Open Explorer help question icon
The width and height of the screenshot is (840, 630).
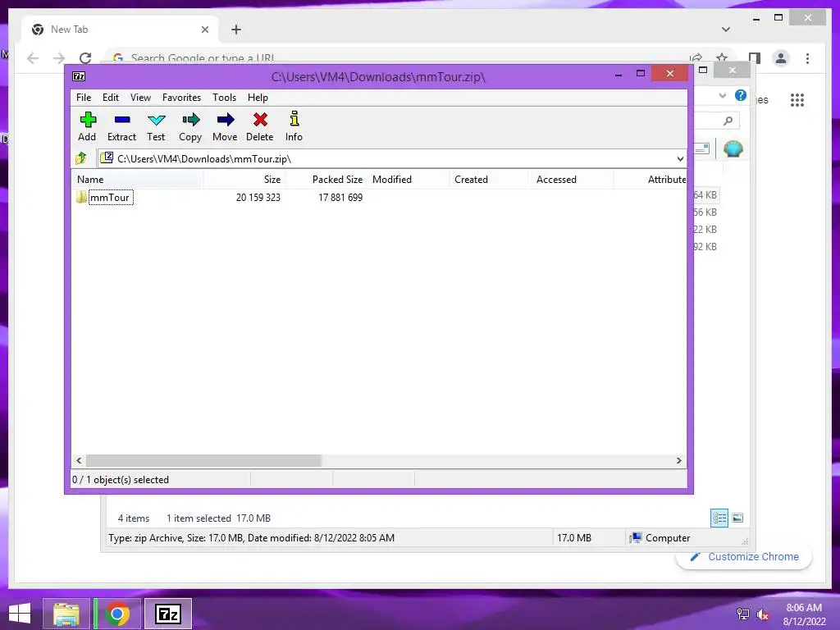(x=741, y=95)
